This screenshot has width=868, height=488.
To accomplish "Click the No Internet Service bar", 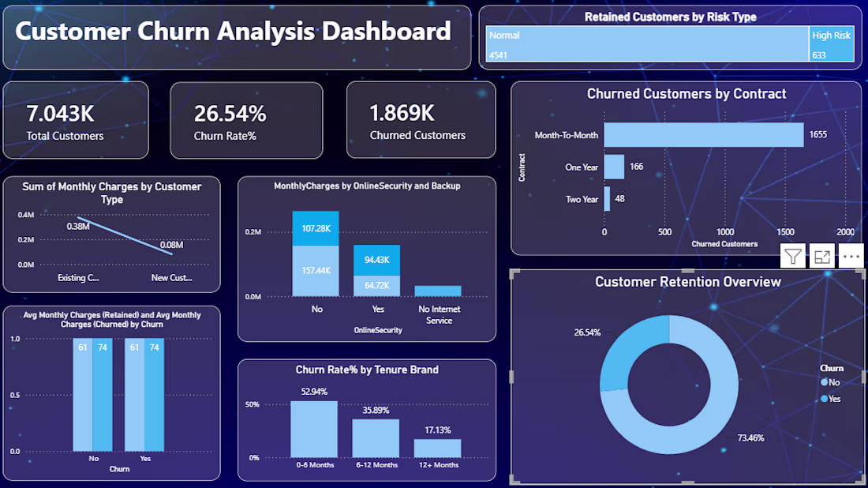I will click(x=438, y=291).
